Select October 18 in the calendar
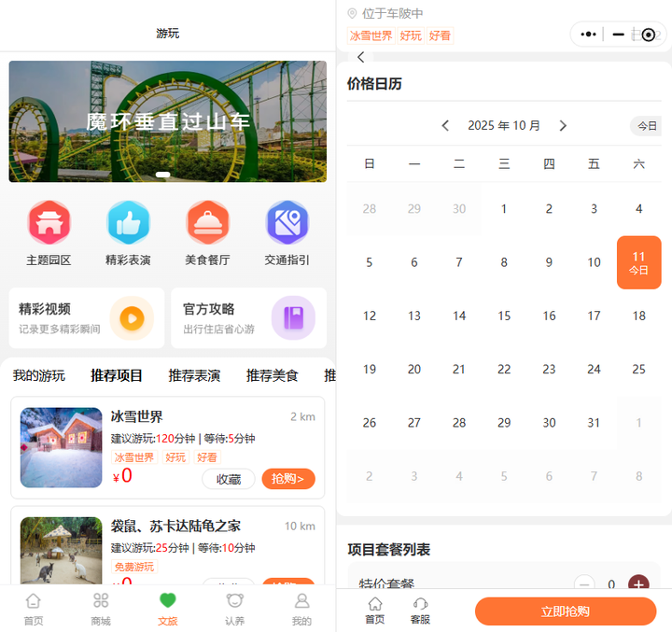This screenshot has width=672, height=632. click(x=638, y=316)
